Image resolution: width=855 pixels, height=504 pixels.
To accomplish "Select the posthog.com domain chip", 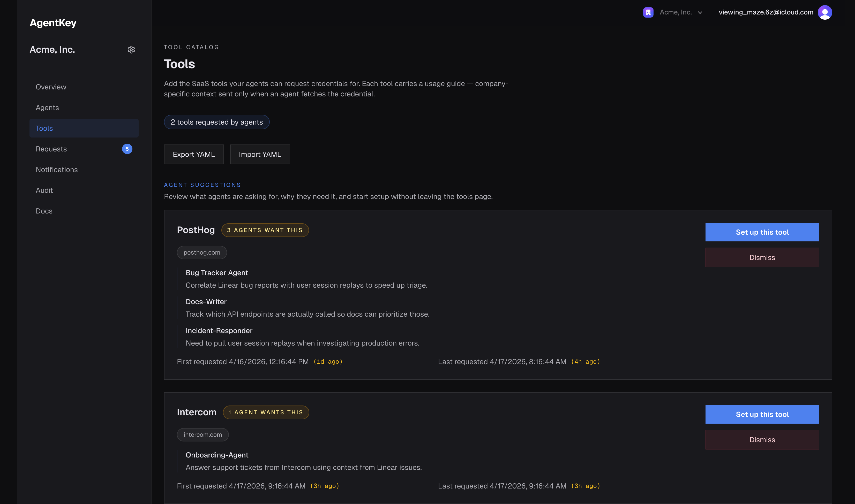I will pyautogui.click(x=201, y=252).
